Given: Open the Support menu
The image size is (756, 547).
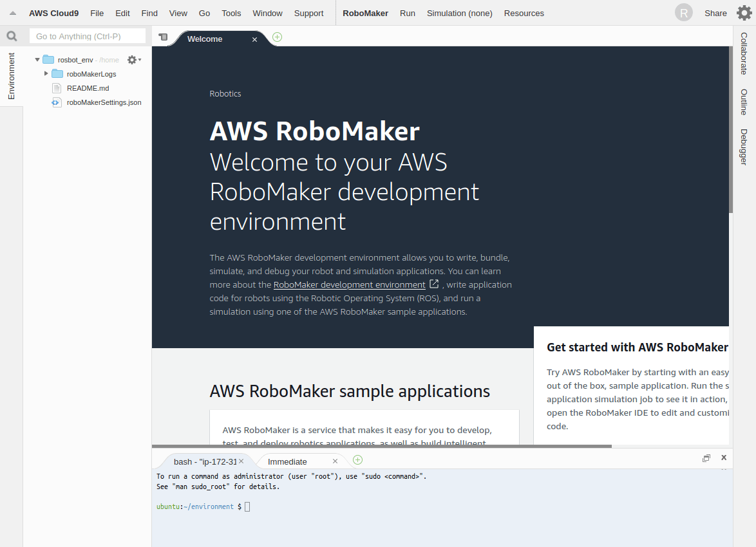Looking at the screenshot, I should 308,14.
